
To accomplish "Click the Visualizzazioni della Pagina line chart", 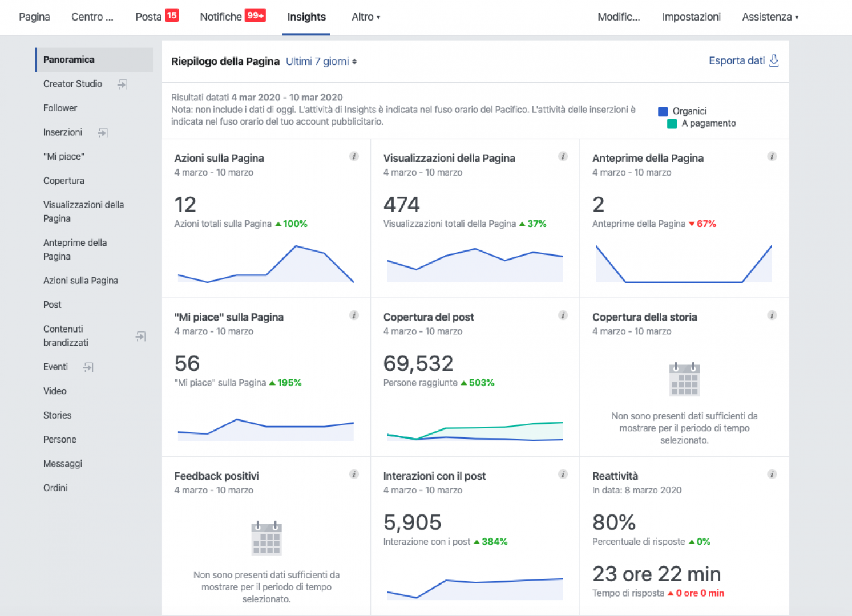I will [x=475, y=265].
